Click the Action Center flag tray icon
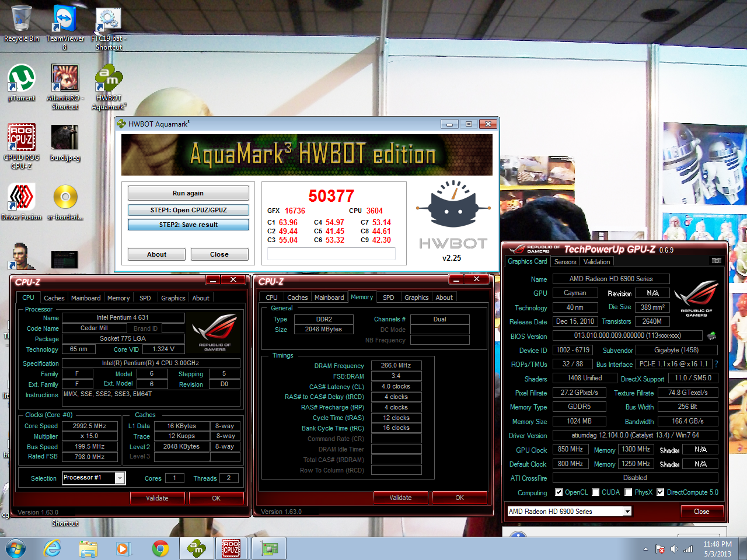The image size is (747, 560). click(x=660, y=549)
